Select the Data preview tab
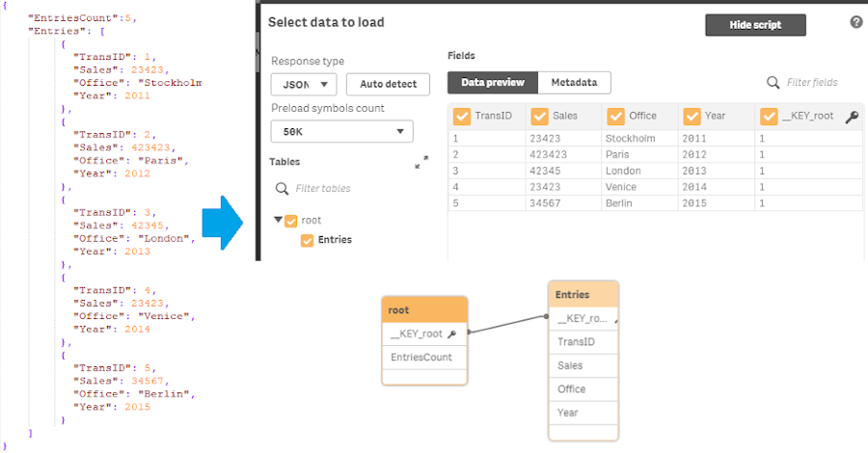The image size is (868, 453). [x=493, y=83]
